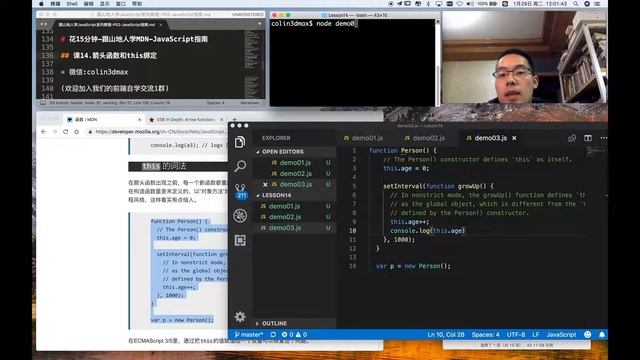
Task: Open demo02.js in the LESSON14 folder
Action: pos(295,217)
